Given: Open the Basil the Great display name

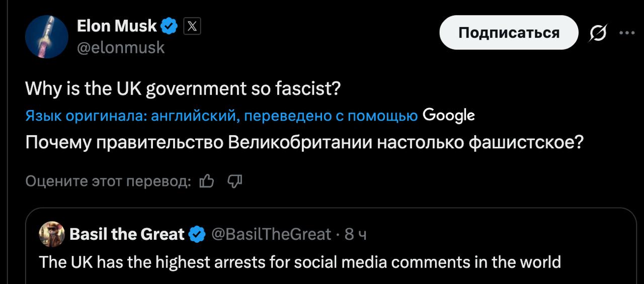Looking at the screenshot, I should click(x=127, y=234).
